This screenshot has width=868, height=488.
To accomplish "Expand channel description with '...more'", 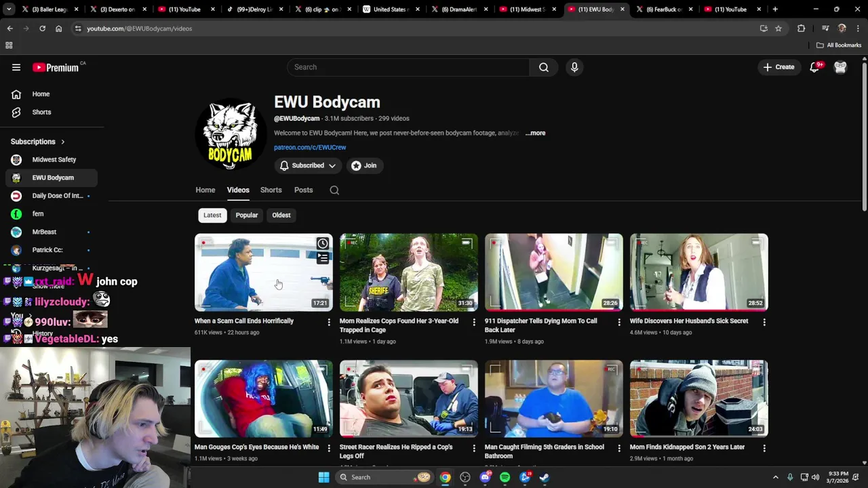I will coord(535,134).
